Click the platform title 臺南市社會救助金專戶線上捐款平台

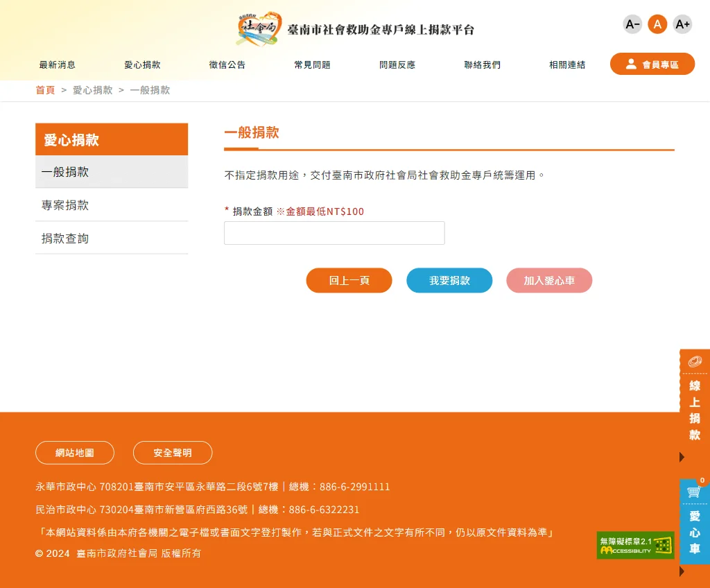381,30
